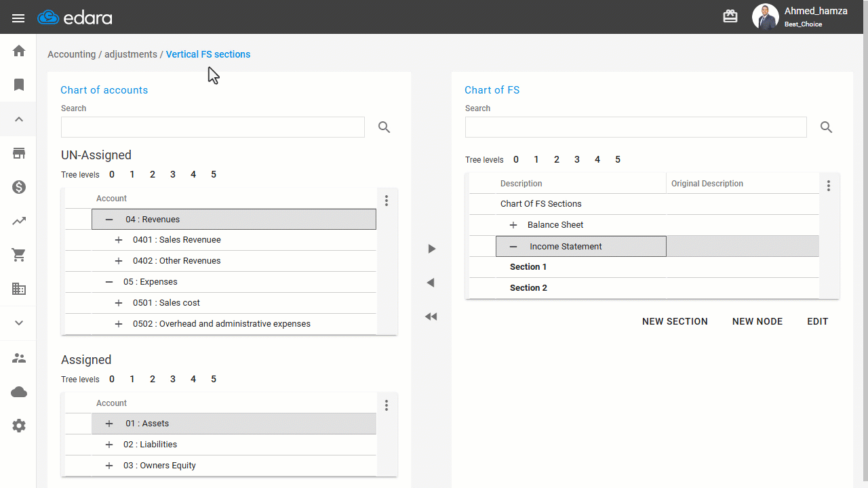
Task: Select the Section 2 row
Action: click(644, 288)
